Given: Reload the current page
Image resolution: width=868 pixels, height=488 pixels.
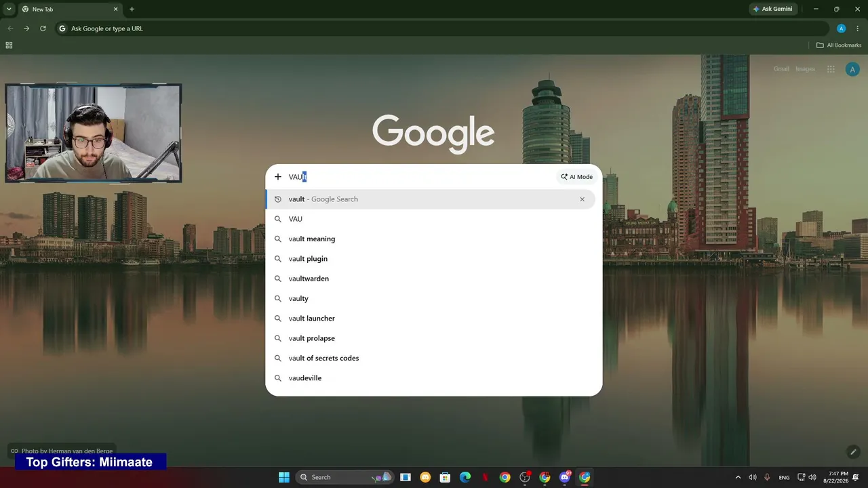Looking at the screenshot, I should click(x=43, y=28).
